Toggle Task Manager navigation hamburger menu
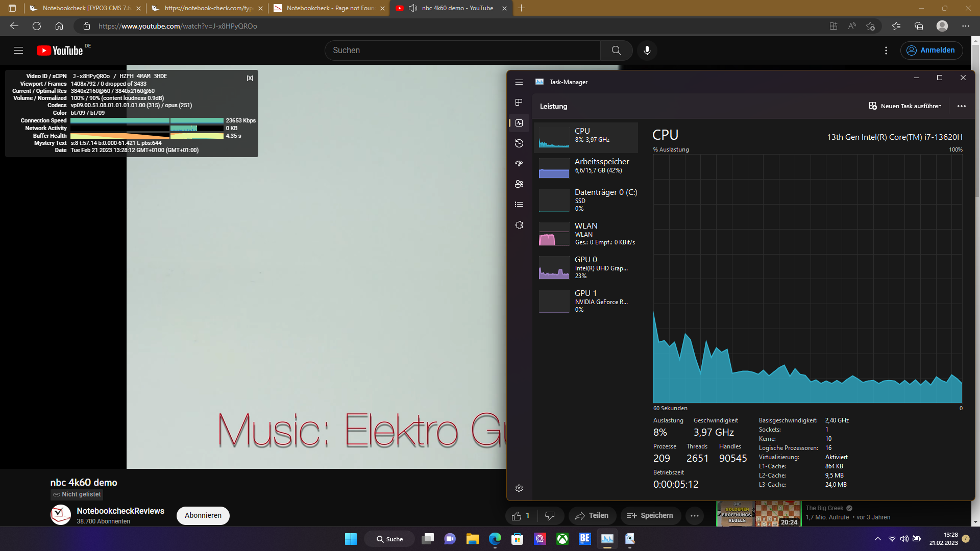The height and width of the screenshot is (551, 980). tap(519, 82)
